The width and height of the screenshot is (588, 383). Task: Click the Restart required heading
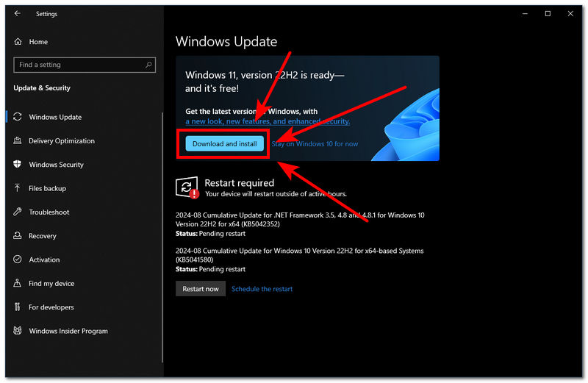click(240, 183)
